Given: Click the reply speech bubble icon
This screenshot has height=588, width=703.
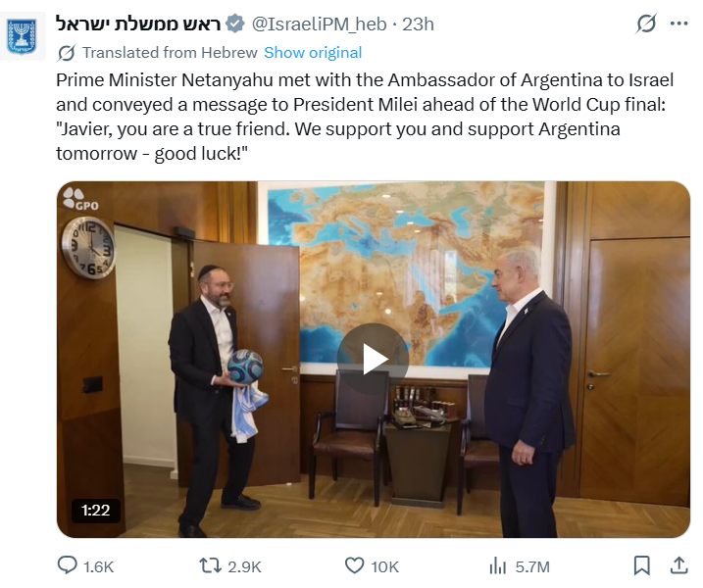Looking at the screenshot, I should click(x=68, y=565).
